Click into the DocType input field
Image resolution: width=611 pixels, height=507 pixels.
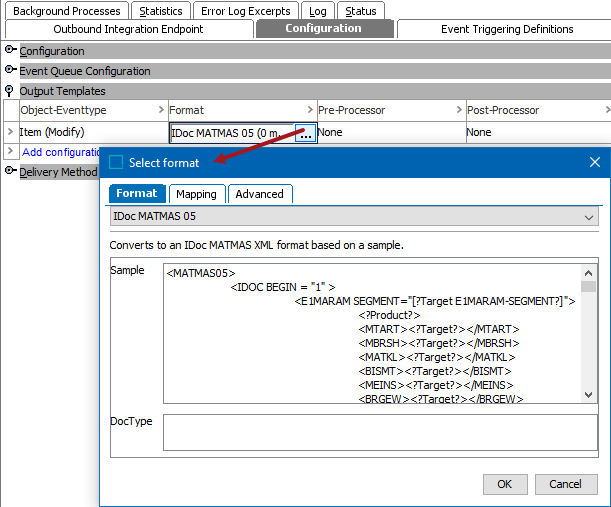click(380, 433)
